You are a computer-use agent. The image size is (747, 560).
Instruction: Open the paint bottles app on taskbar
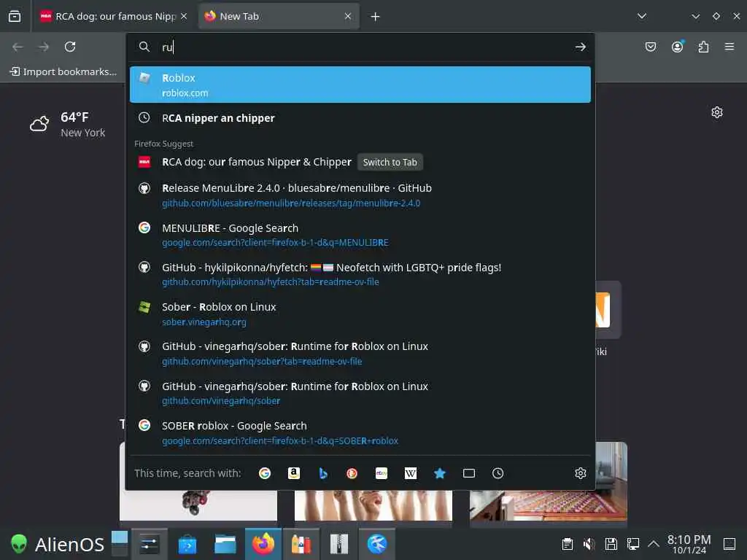tap(301, 544)
